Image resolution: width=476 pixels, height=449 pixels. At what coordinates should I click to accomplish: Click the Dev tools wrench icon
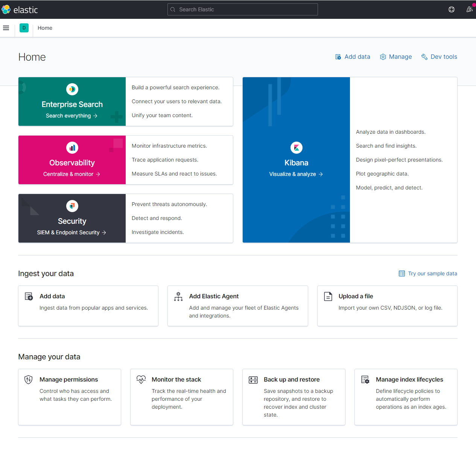point(424,57)
